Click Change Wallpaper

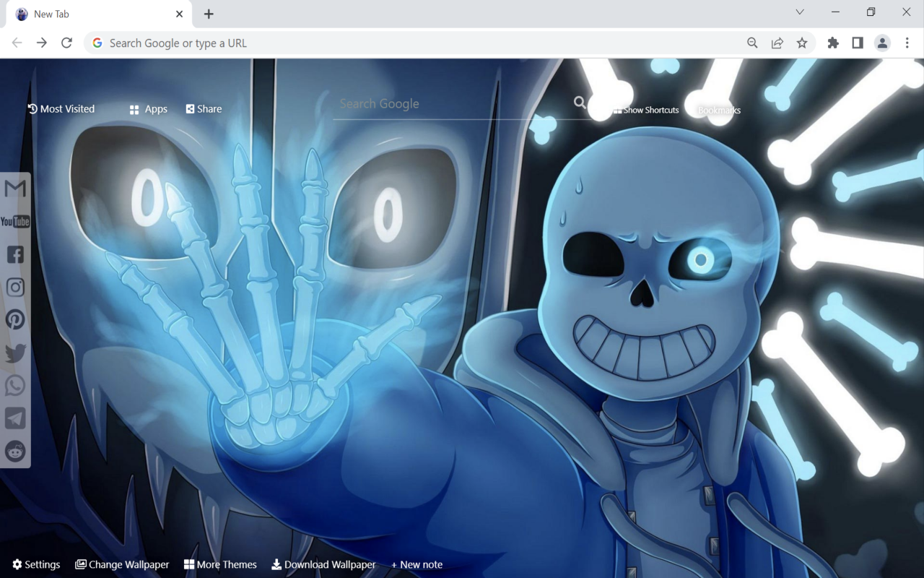tap(122, 564)
